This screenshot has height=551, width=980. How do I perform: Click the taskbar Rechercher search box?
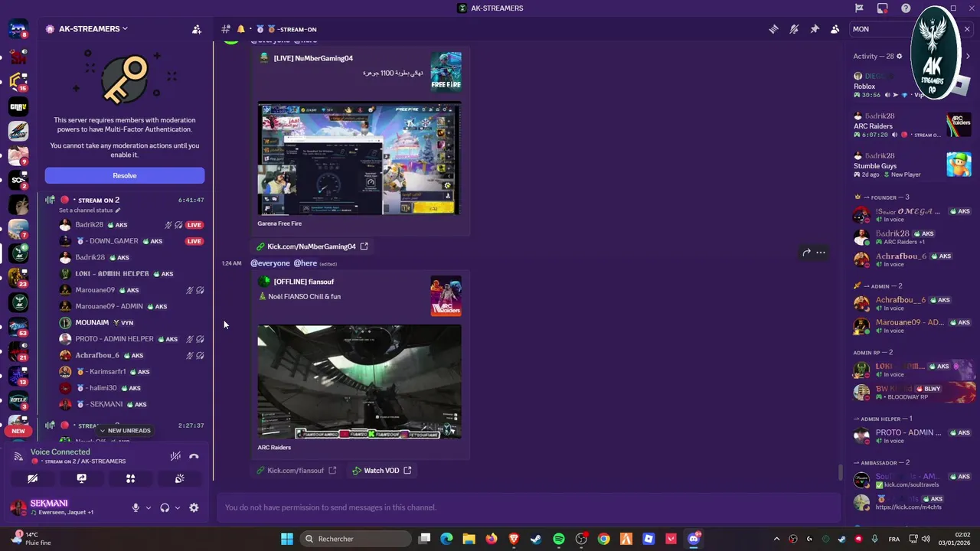354,539
